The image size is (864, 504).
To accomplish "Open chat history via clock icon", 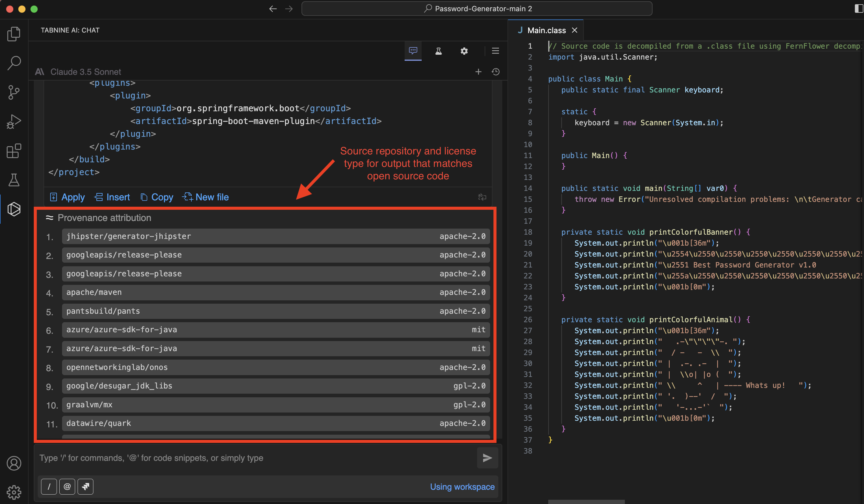I will (496, 72).
